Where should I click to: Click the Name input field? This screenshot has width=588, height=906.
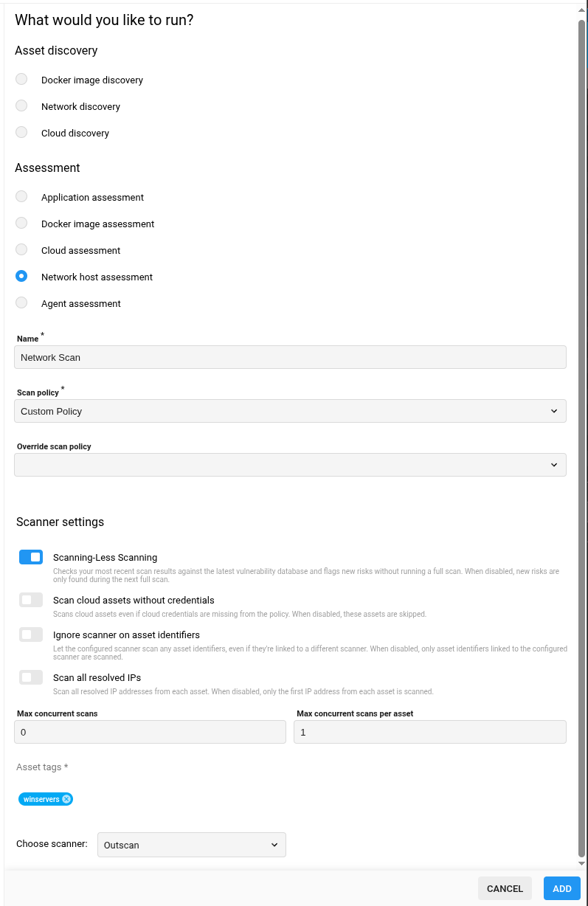[290, 357]
